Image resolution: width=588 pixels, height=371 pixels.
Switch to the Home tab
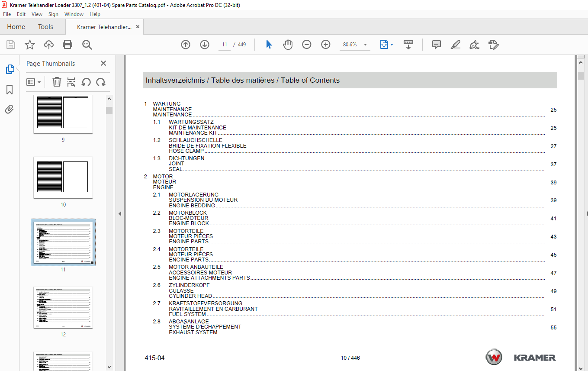[16, 27]
